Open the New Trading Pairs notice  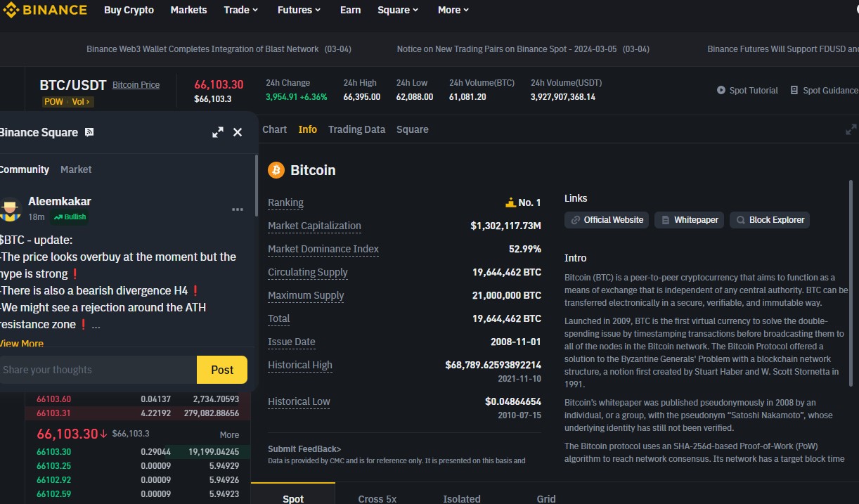(523, 49)
